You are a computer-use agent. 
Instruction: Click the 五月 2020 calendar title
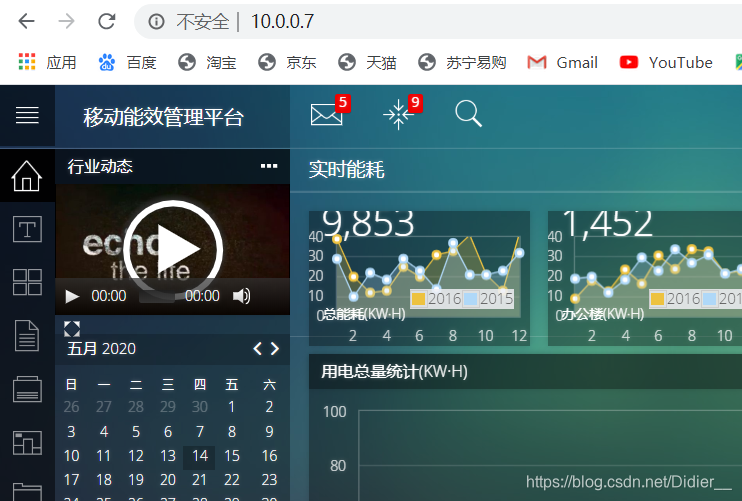(101, 349)
